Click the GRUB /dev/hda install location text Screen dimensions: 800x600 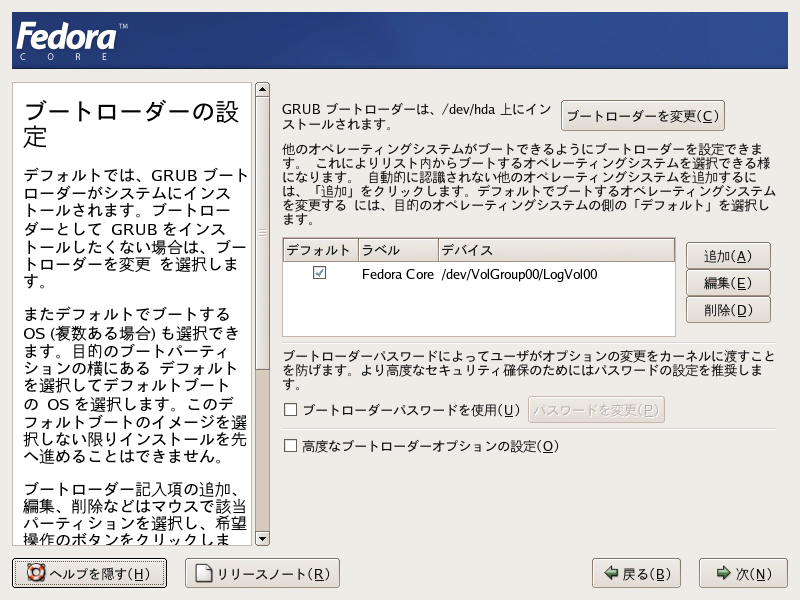416,116
